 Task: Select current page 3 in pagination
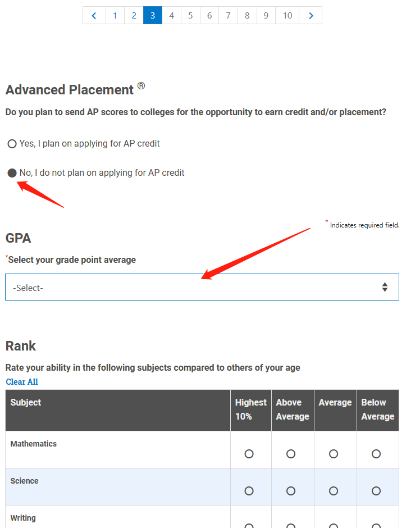click(153, 15)
